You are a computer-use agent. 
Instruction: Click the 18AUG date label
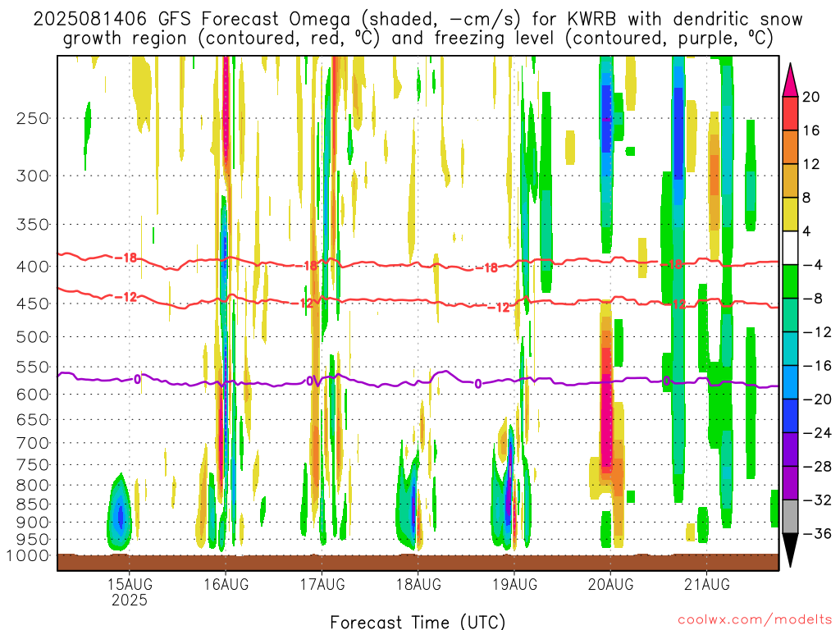tap(418, 584)
